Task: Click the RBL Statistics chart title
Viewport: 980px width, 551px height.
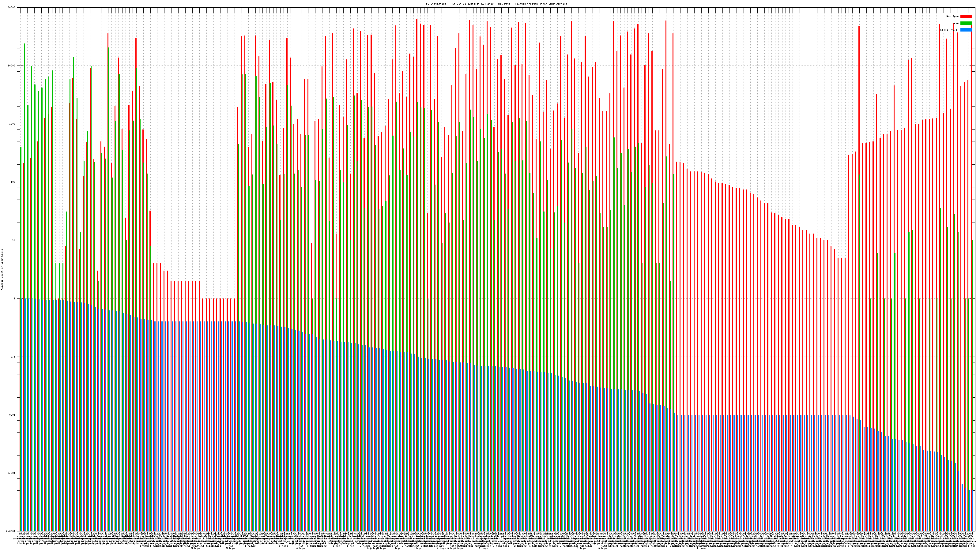Action: (x=495, y=4)
